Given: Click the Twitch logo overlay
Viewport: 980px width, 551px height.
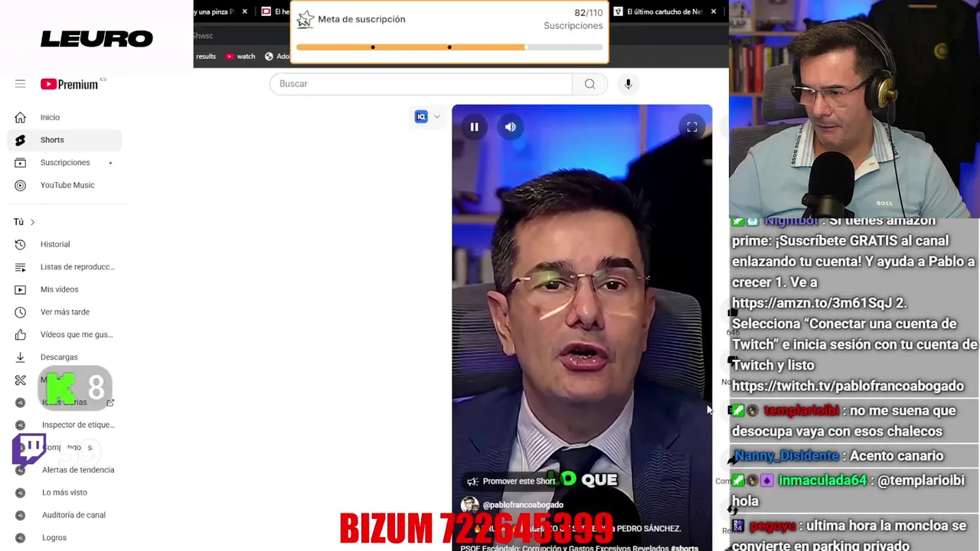Looking at the screenshot, I should coord(29,450).
